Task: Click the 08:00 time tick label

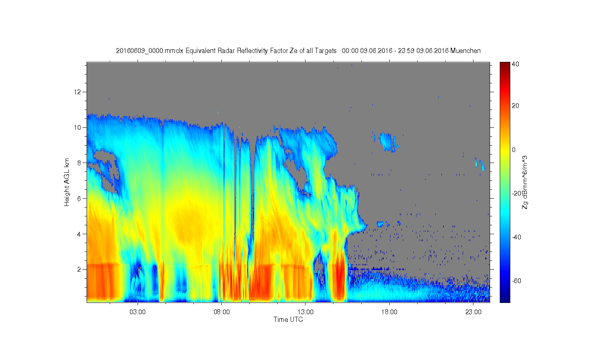Action: [222, 312]
